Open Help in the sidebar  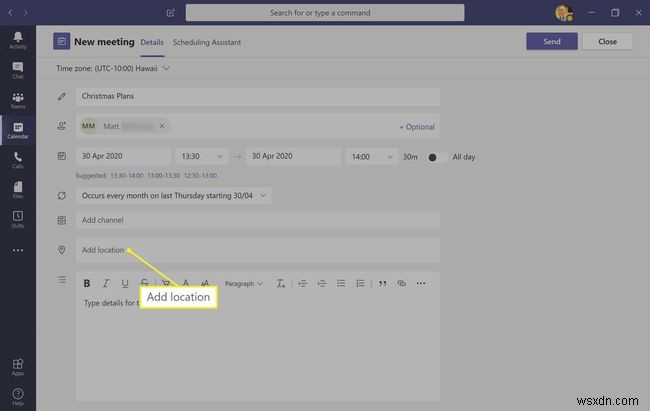click(x=18, y=397)
